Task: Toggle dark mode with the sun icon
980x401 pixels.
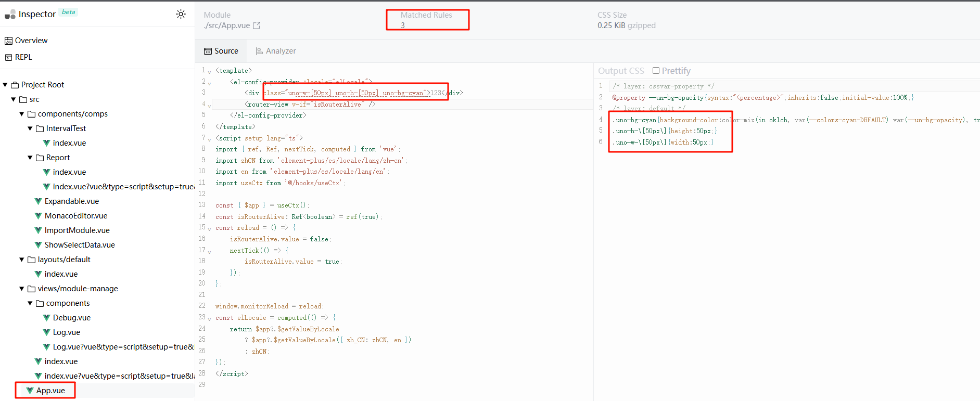Action: tap(181, 14)
